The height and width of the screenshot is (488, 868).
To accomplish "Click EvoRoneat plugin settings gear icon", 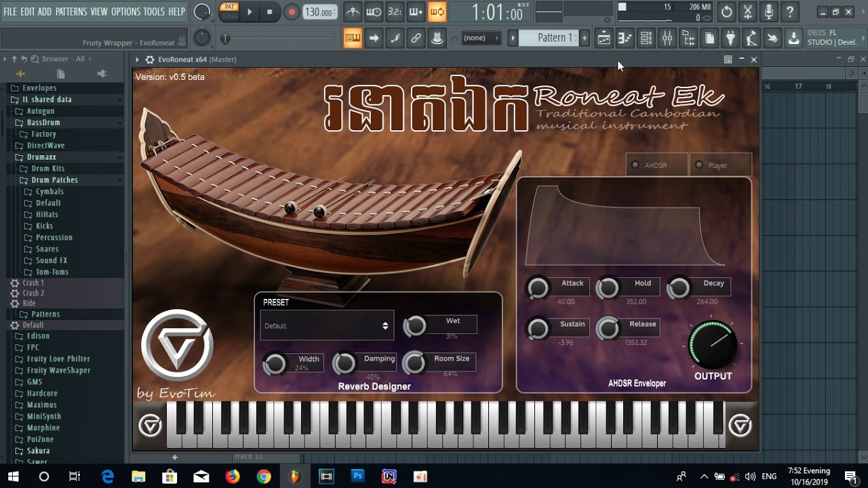I will point(150,60).
